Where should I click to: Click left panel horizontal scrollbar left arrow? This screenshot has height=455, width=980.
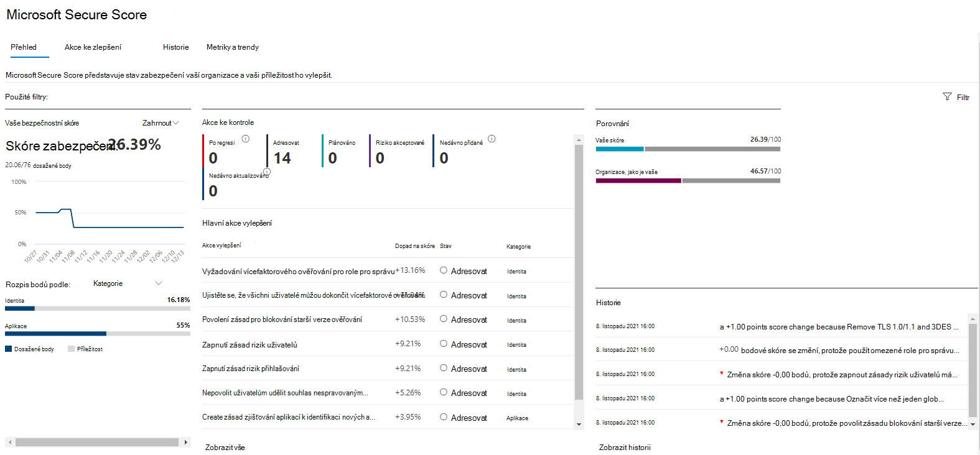click(9, 442)
